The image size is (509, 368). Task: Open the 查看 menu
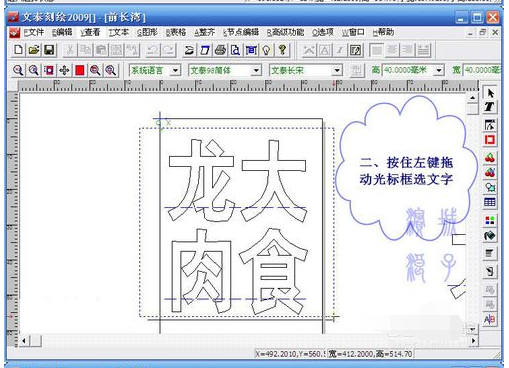[x=90, y=32]
